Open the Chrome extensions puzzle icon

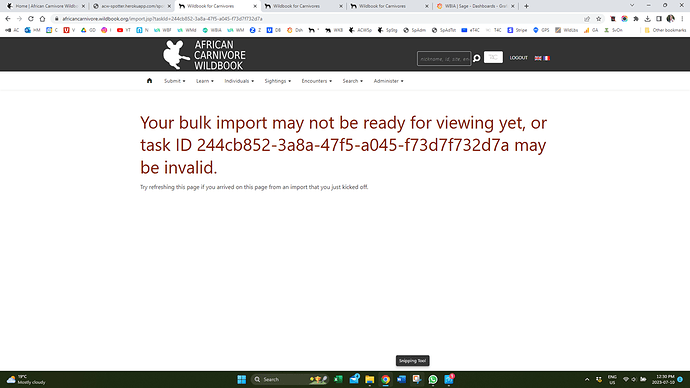tap(636, 19)
